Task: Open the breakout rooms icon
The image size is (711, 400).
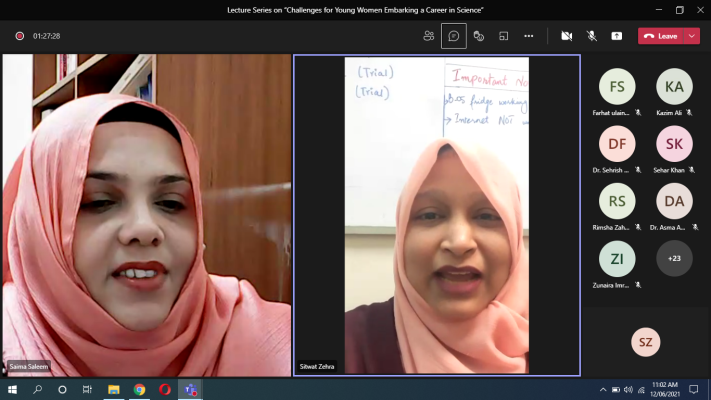Action: pos(504,36)
